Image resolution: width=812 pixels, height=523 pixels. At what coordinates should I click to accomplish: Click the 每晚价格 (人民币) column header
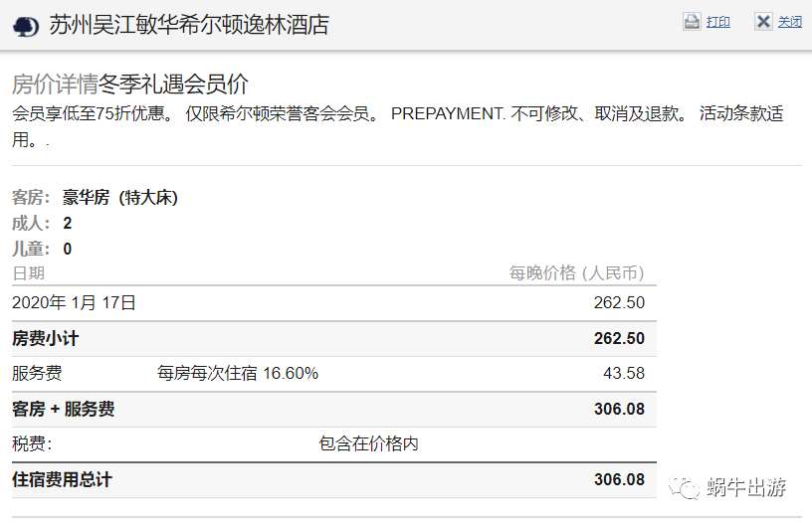pos(577,272)
